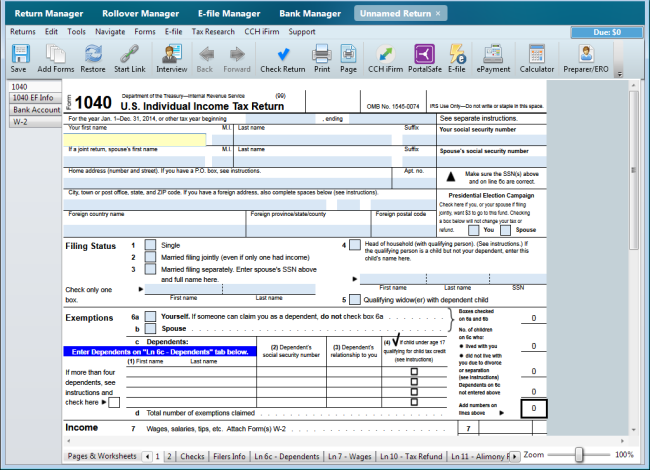Show earlier bottom tabs with the left arrow
Viewport: 650px width, 470px height.
pyautogui.click(x=147, y=457)
